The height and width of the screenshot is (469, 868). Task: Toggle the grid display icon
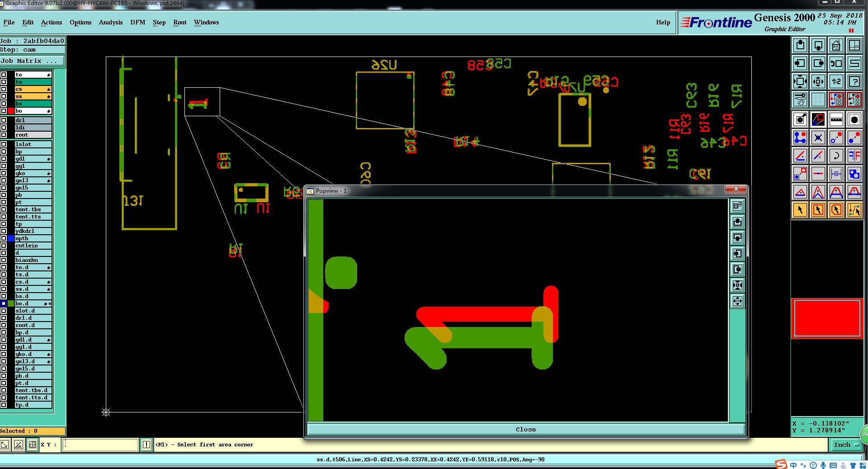(818, 99)
